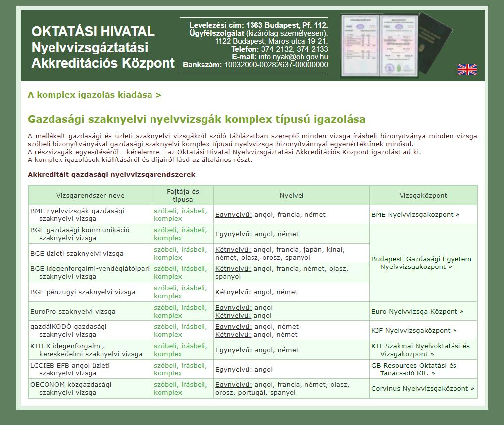Click 'Levelezési cím: 1363 Budapest, Pf. 112.' line

tap(258, 25)
